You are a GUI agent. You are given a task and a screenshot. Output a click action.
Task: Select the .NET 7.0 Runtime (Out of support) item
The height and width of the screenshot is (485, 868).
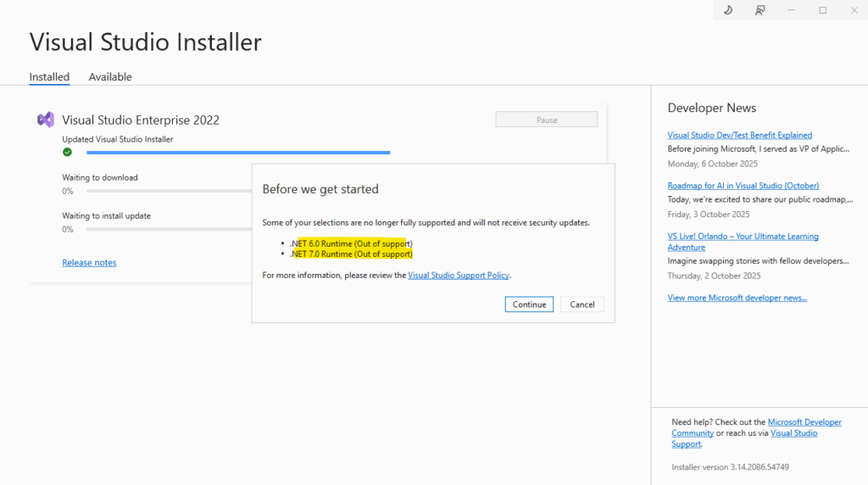click(351, 254)
